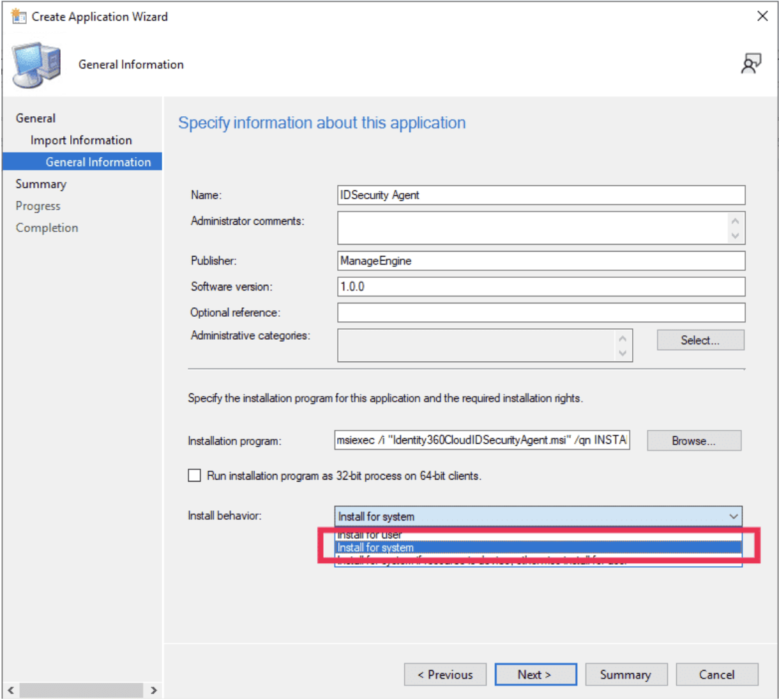This screenshot has width=779, height=700.
Task: Select the Summary step in the left pane
Action: [41, 184]
